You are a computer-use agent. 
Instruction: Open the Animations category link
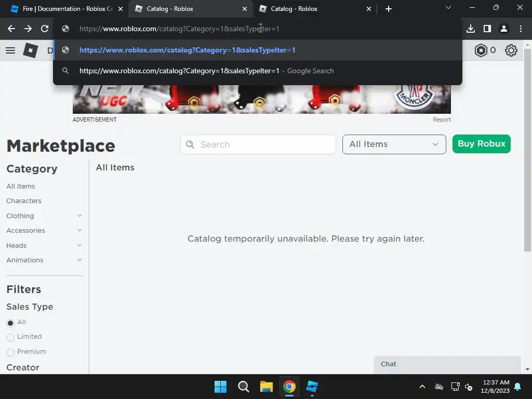pyautogui.click(x=25, y=260)
